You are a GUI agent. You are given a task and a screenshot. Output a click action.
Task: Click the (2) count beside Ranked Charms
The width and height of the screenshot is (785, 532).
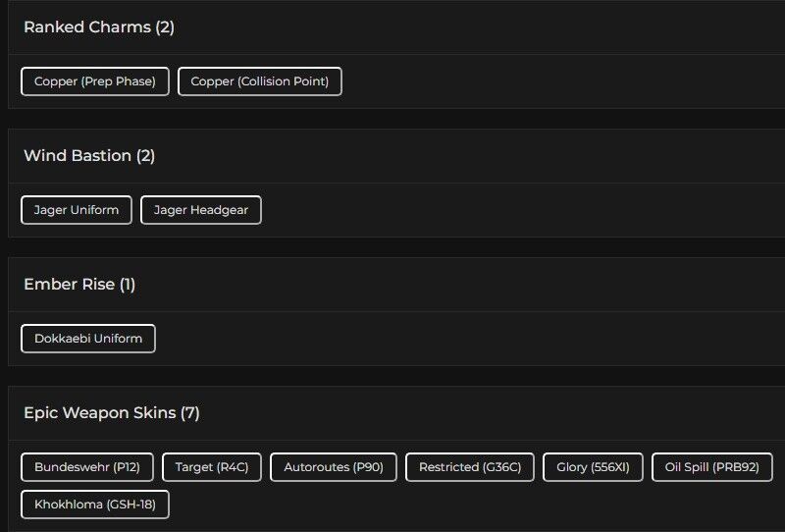(x=165, y=27)
